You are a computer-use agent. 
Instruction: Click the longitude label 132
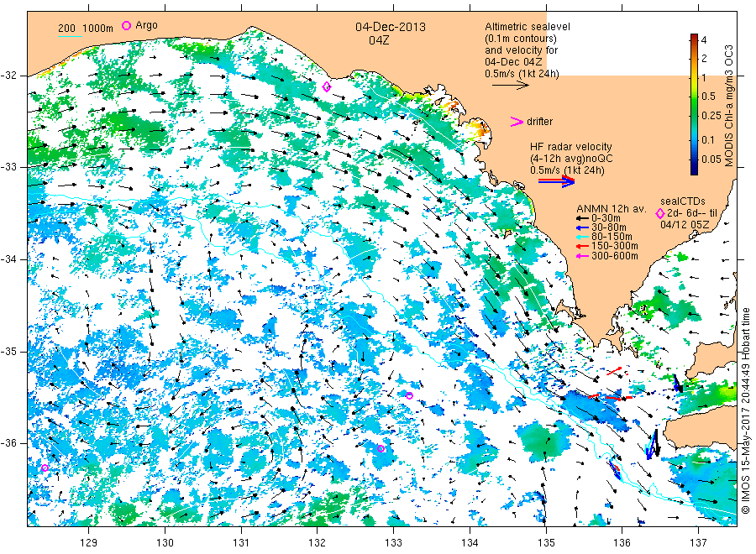tap(318, 543)
